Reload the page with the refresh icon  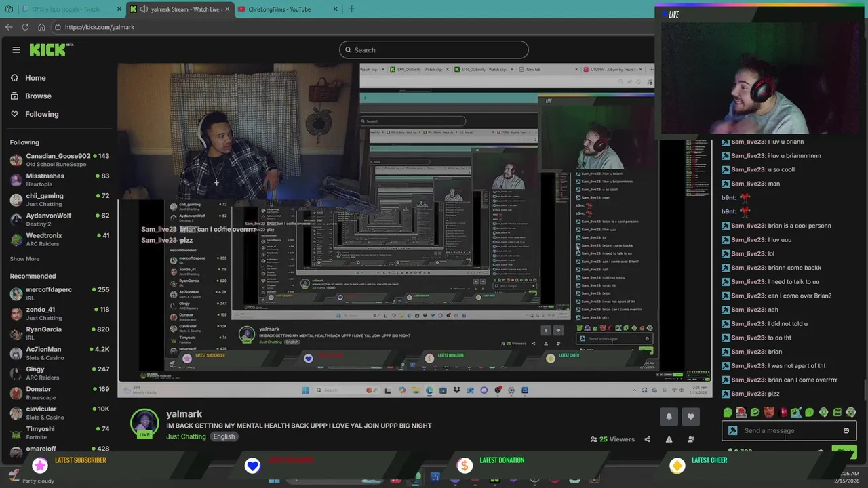click(x=25, y=27)
